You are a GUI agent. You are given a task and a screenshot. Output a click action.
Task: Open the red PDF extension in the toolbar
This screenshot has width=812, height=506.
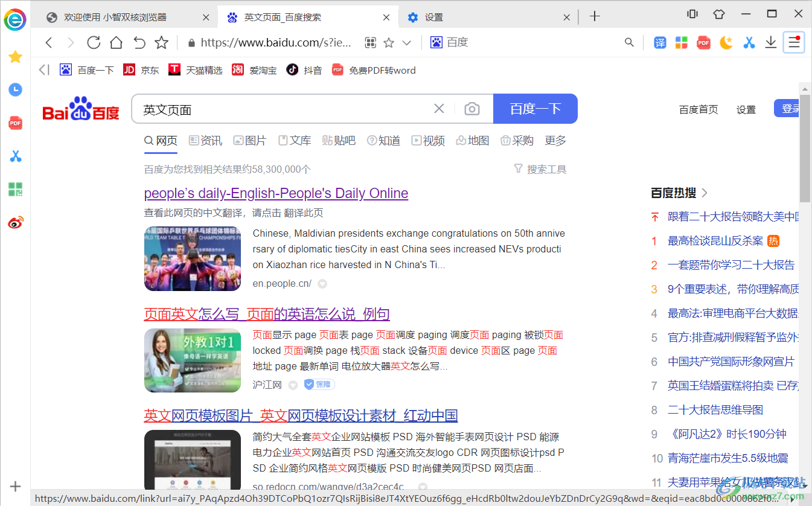pos(703,42)
